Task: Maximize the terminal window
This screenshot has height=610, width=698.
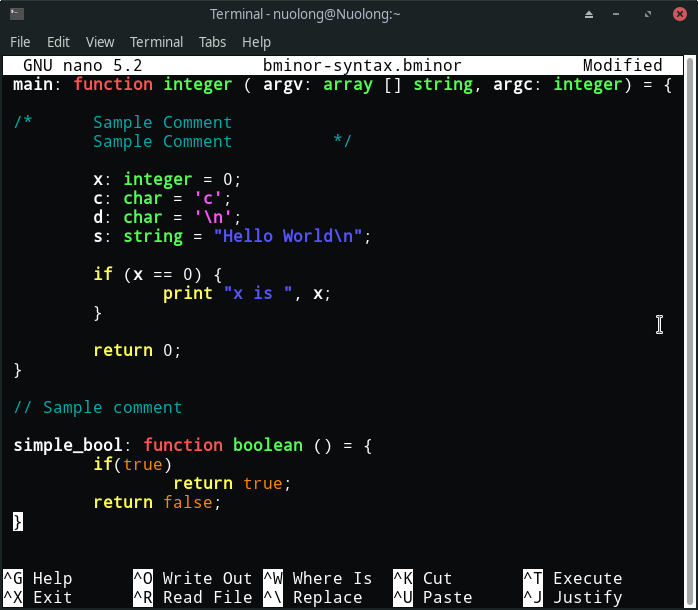Action: (648, 14)
